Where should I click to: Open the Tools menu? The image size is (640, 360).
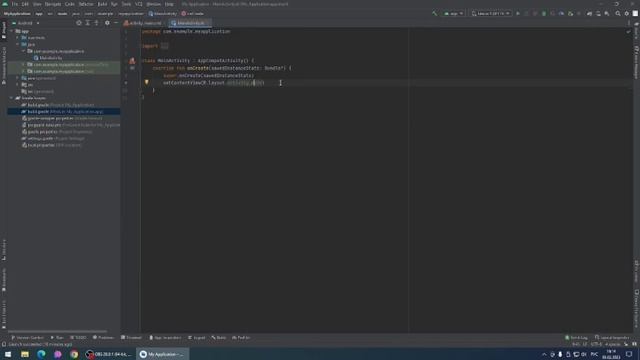pos(126,4)
